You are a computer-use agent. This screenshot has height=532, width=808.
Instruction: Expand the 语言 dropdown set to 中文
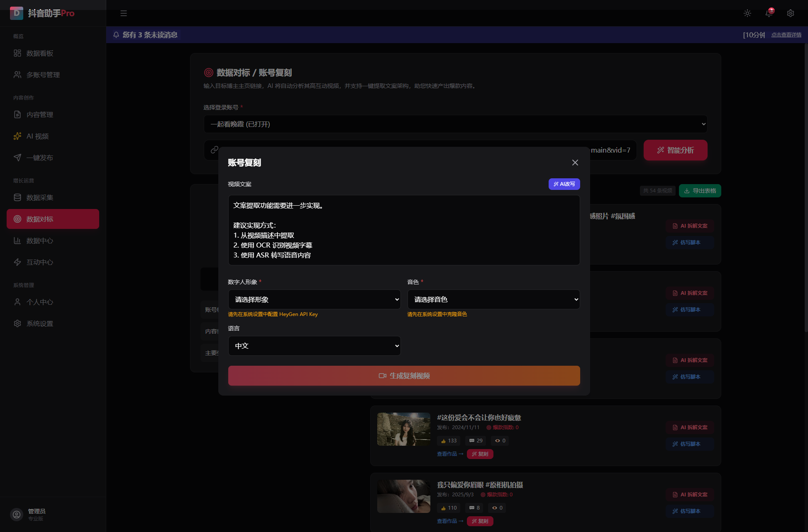click(314, 346)
